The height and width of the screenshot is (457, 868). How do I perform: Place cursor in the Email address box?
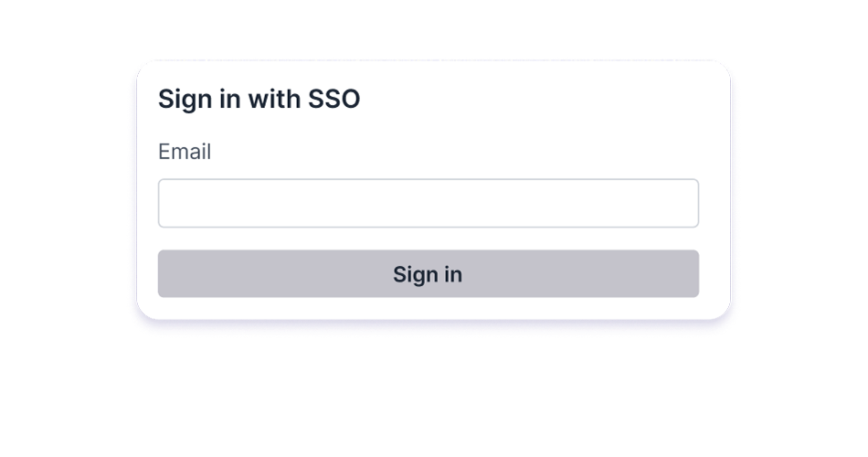tap(428, 203)
